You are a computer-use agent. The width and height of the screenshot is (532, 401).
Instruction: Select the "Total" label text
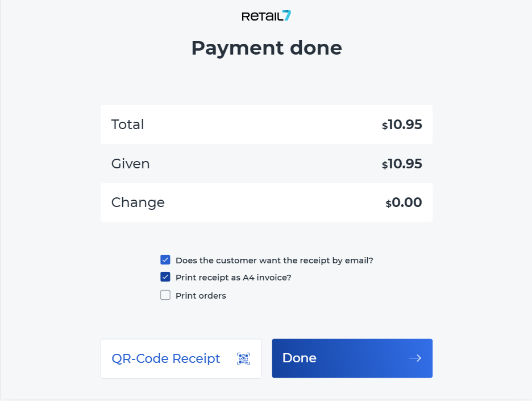tap(127, 125)
